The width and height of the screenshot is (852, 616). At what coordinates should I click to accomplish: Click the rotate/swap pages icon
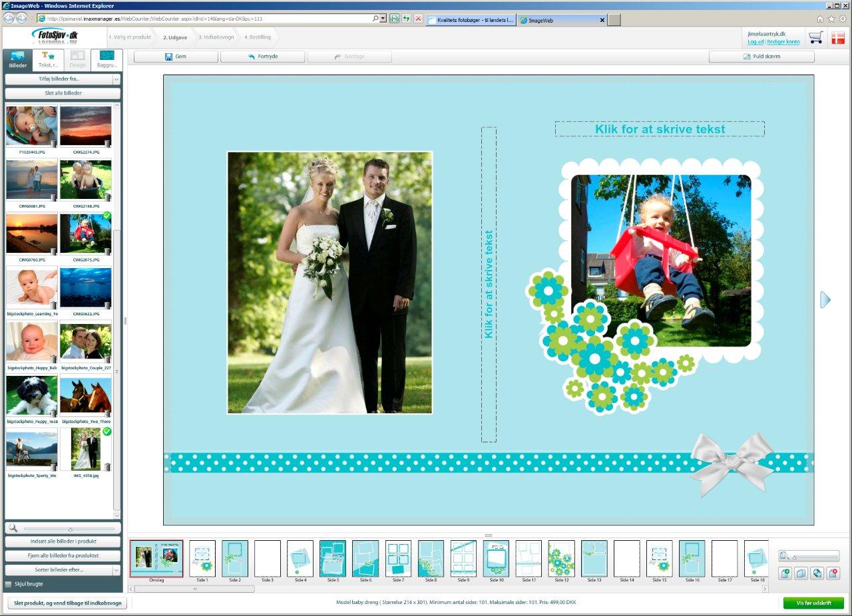coord(817,573)
